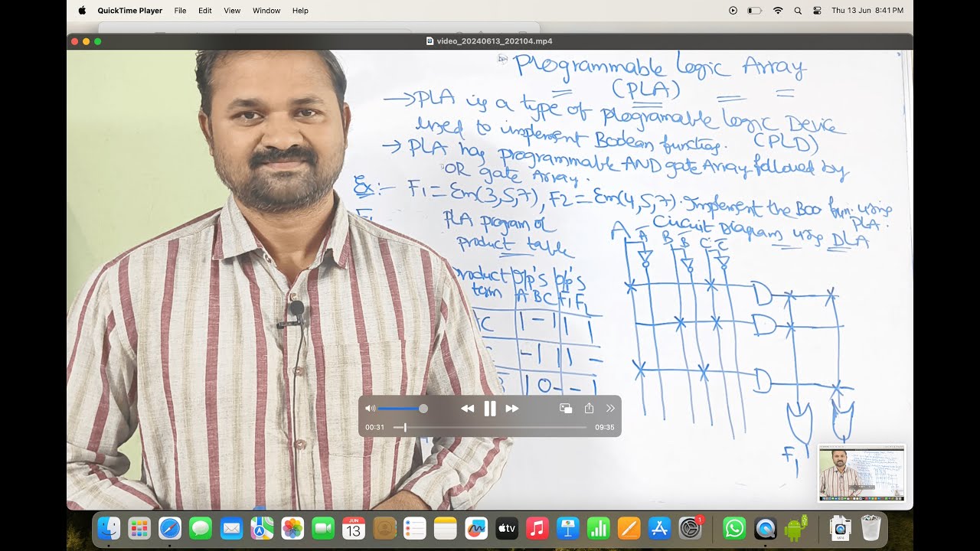The width and height of the screenshot is (980, 551).
Task: Open the Help menu
Action: pyautogui.click(x=300, y=11)
